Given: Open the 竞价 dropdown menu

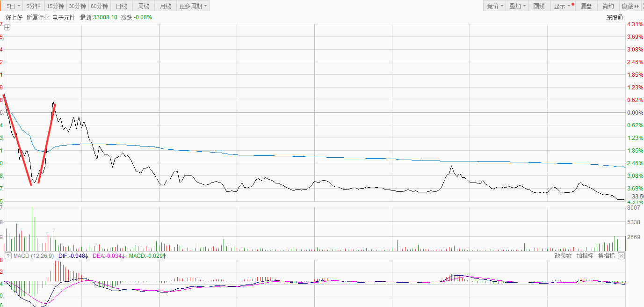Looking at the screenshot, I should coord(495,6).
